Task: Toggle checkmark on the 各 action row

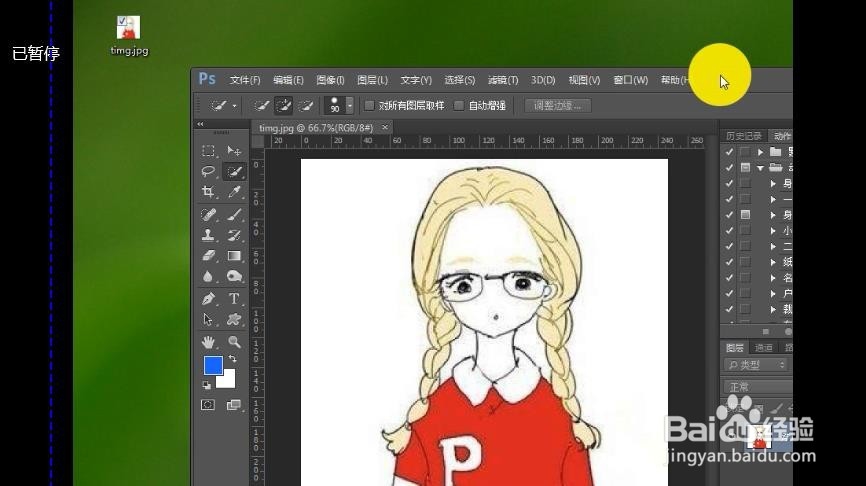Action: pos(730,278)
